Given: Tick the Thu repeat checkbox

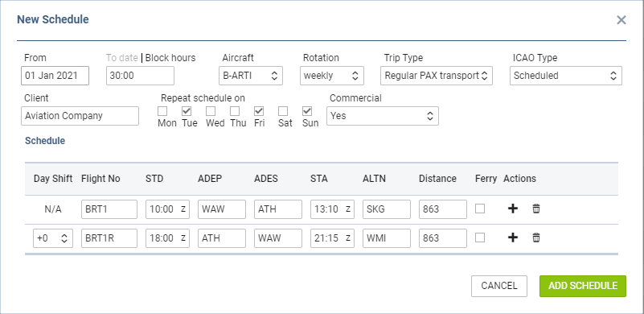Looking at the screenshot, I should [x=235, y=111].
